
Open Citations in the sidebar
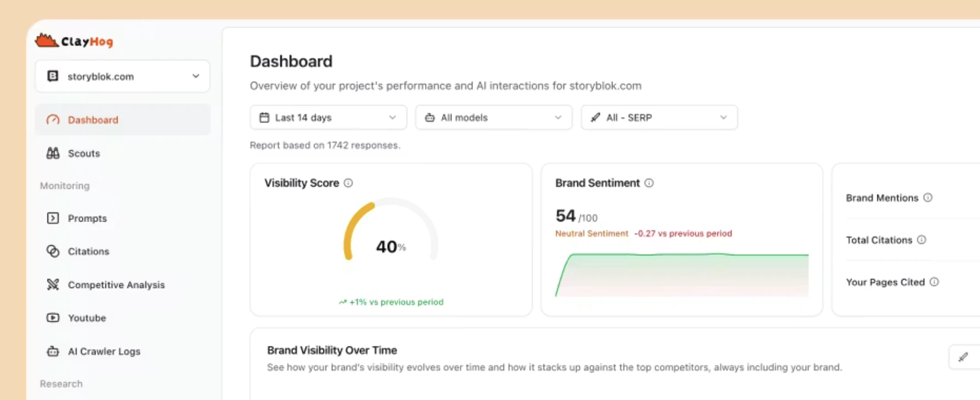point(122,251)
